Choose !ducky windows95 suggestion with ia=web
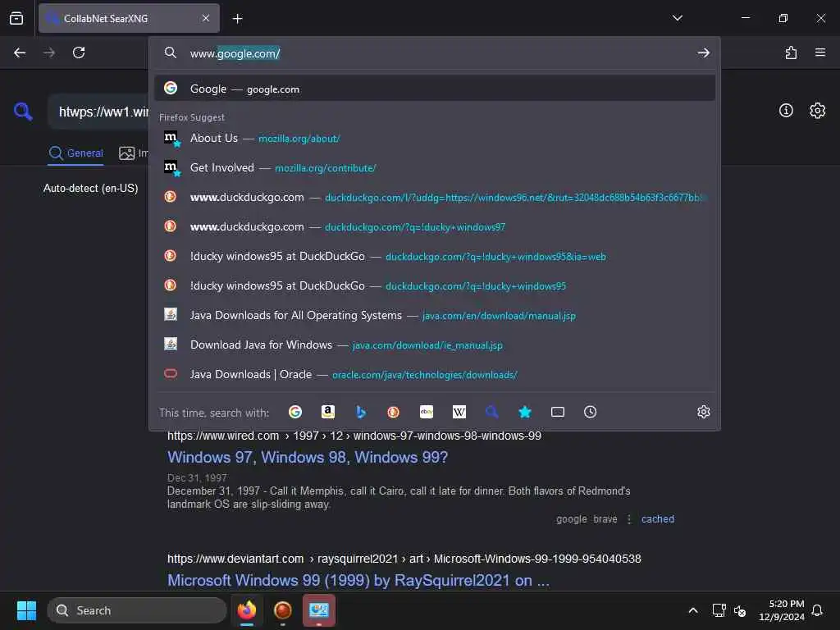This screenshot has width=840, height=630. [x=435, y=256]
